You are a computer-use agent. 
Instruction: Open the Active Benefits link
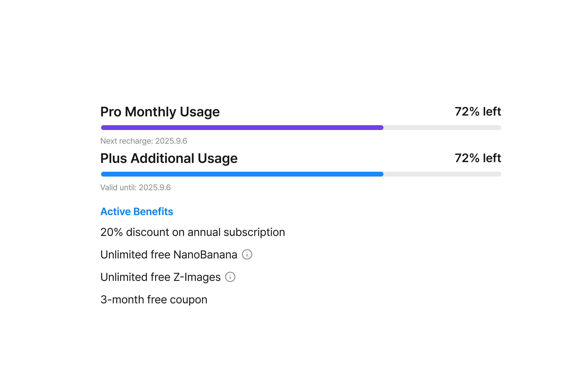point(137,212)
